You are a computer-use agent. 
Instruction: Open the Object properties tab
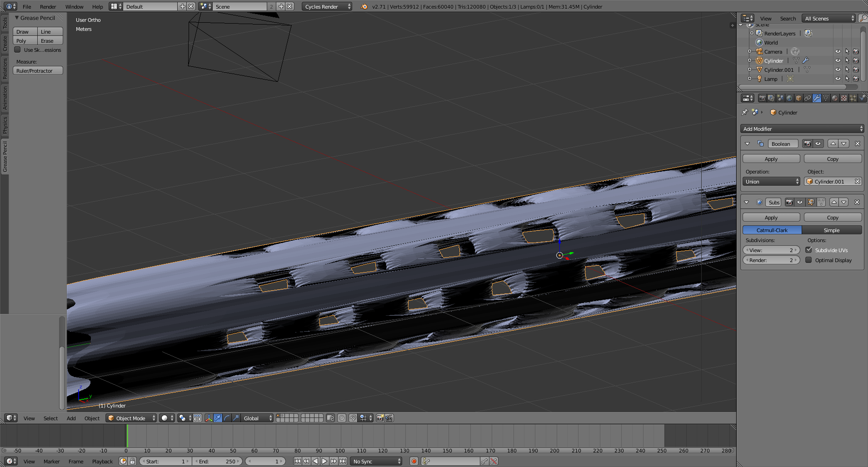pyautogui.click(x=798, y=98)
